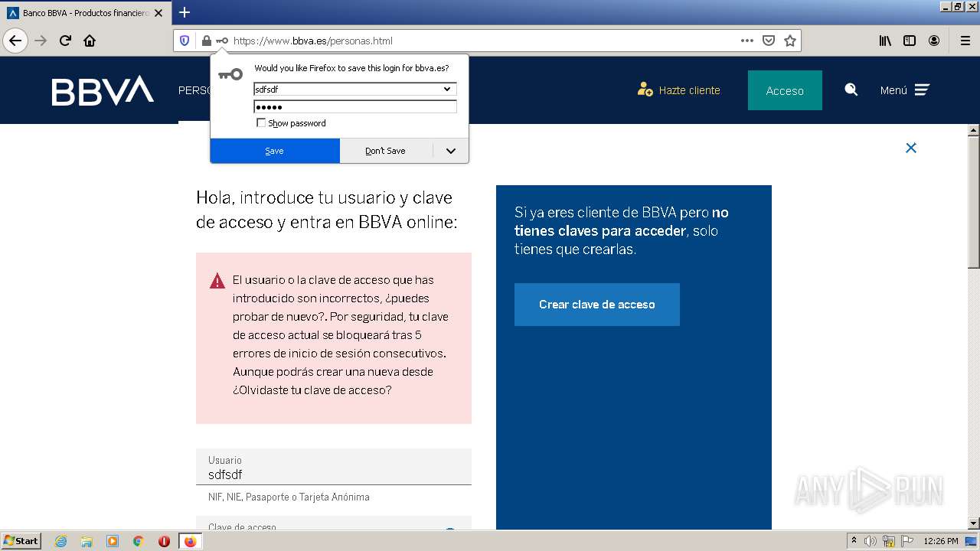Open page actions three-dots menu
The width and height of the screenshot is (980, 551).
click(747, 41)
